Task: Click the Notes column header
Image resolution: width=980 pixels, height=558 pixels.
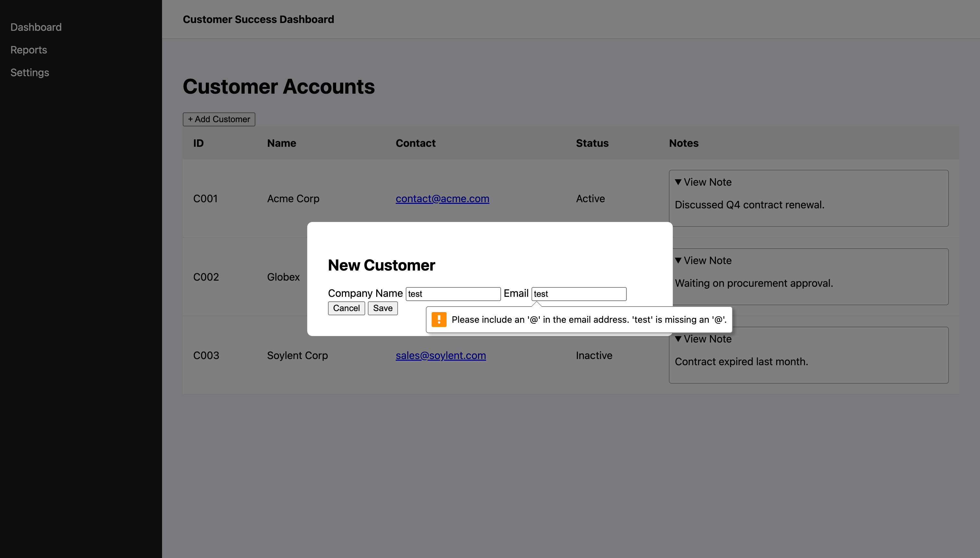Action: [x=684, y=143]
